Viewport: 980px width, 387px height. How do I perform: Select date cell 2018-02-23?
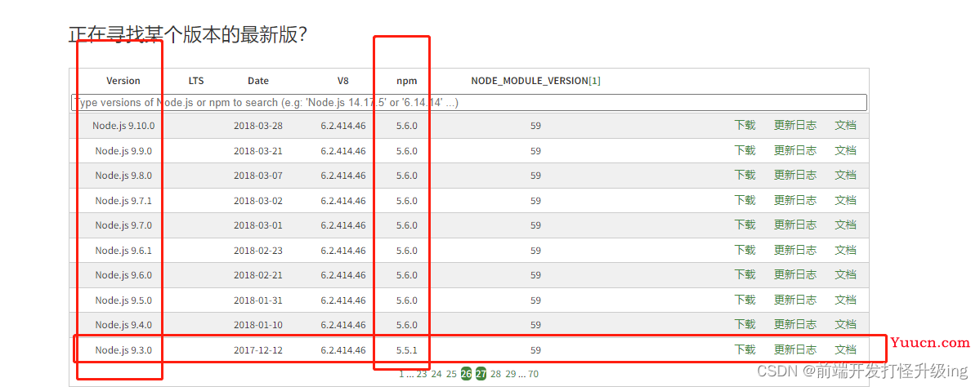(258, 251)
